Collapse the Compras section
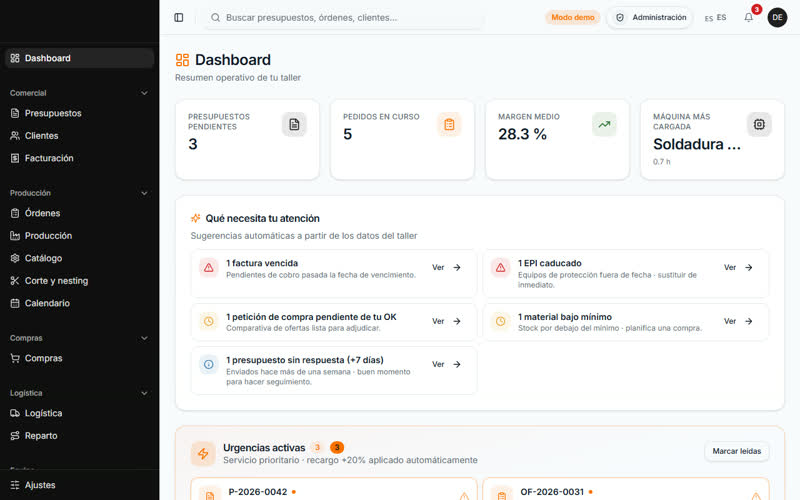The height and width of the screenshot is (500, 800). 144,338
